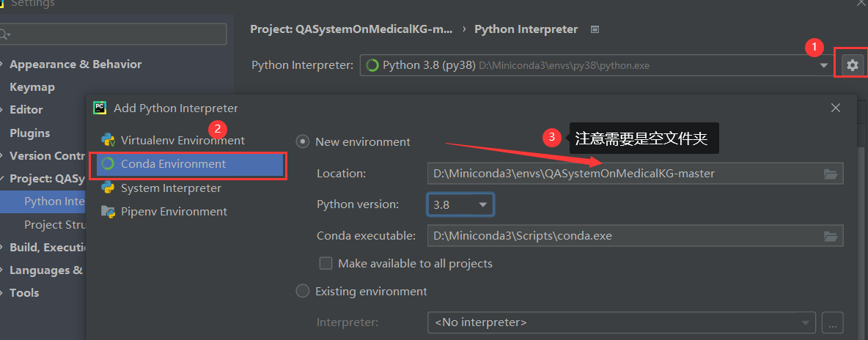Open the Plugins settings page
The height and width of the screenshot is (340, 868).
30,133
